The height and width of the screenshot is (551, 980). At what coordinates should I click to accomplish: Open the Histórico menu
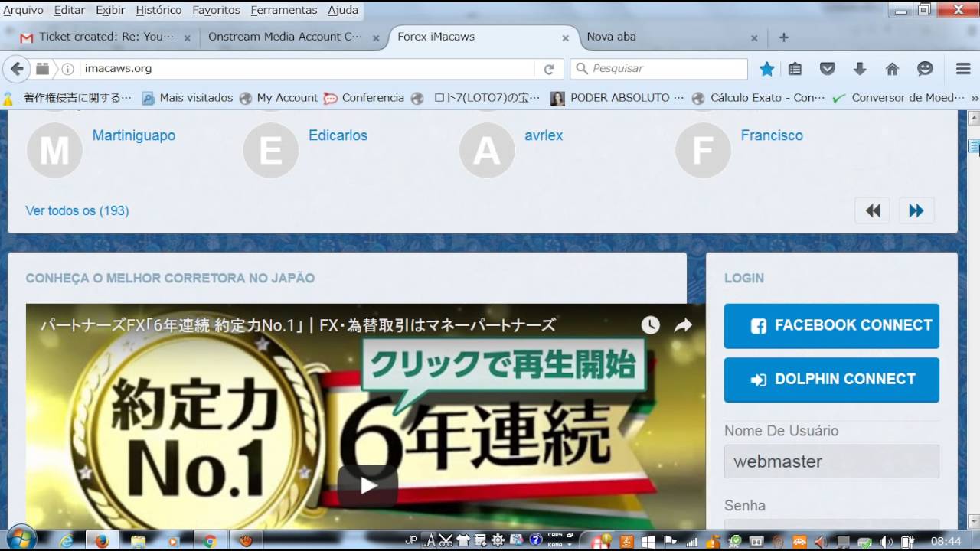158,10
